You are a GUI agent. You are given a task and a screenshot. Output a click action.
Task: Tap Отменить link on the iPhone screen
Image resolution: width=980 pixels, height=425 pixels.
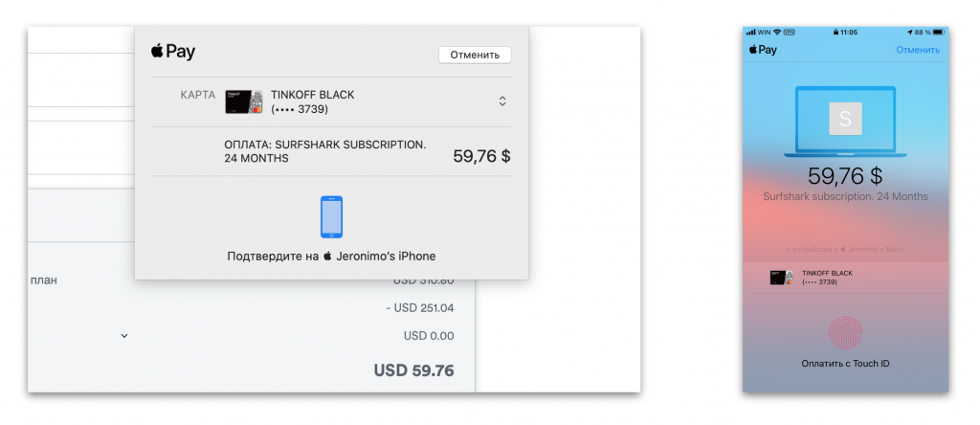[x=918, y=50]
